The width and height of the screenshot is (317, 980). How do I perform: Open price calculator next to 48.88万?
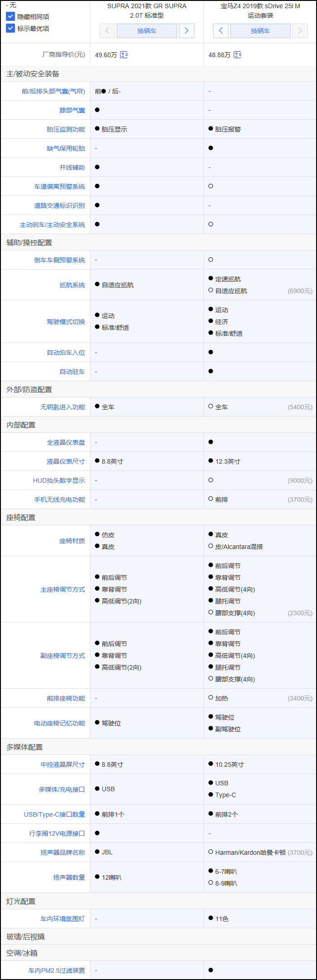pyautogui.click(x=238, y=55)
